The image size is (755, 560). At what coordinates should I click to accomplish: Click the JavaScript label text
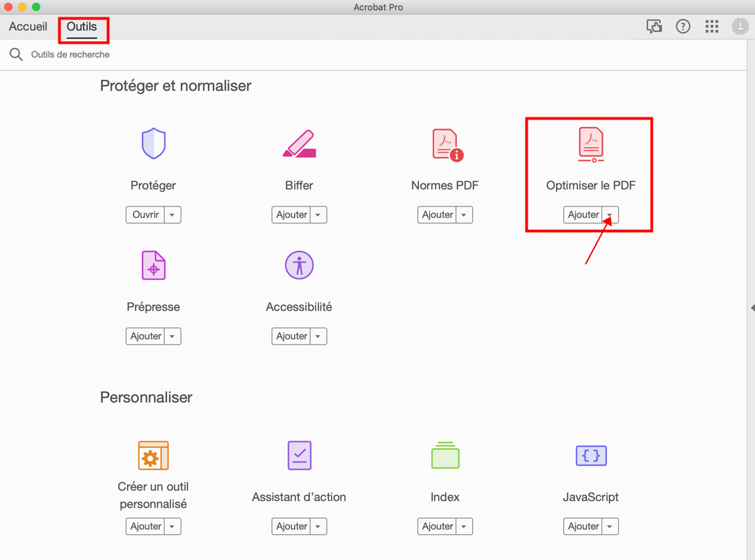tap(591, 497)
